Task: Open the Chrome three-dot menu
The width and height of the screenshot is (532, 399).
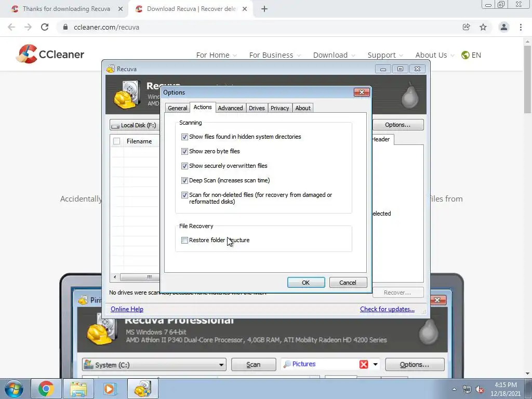Action: point(521,27)
